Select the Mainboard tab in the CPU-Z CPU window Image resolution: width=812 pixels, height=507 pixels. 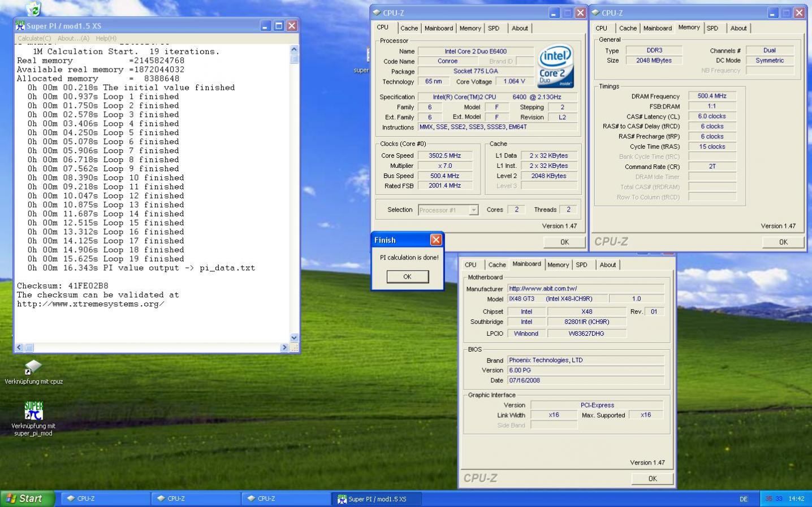[x=439, y=28]
